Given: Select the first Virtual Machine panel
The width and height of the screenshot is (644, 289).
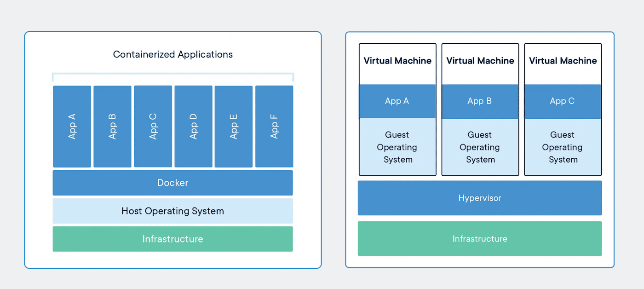Looking at the screenshot, I should [397, 60].
